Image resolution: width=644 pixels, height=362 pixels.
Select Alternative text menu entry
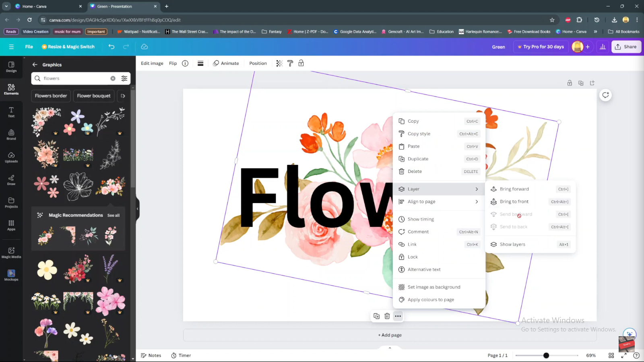click(x=439, y=269)
